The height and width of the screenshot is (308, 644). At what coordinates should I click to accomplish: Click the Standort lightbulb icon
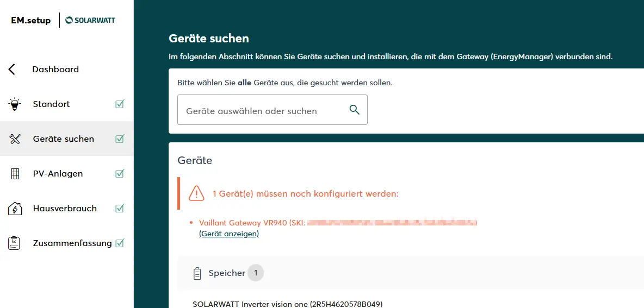15,104
